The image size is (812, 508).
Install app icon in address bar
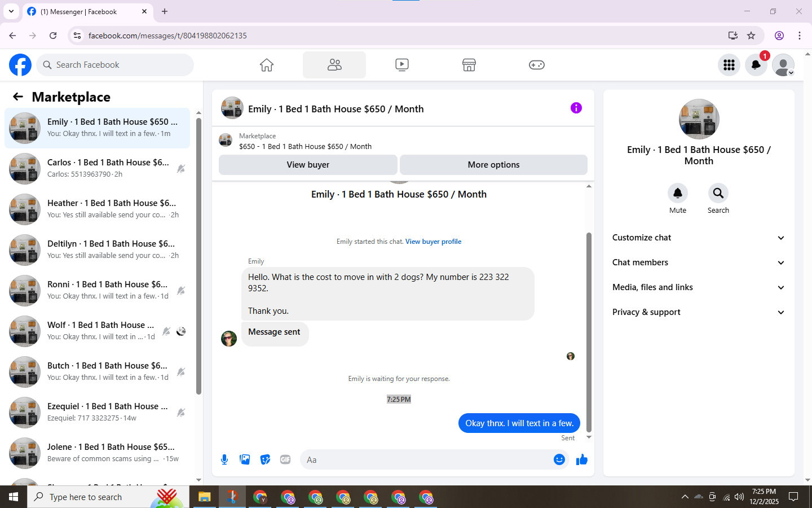coord(732,36)
